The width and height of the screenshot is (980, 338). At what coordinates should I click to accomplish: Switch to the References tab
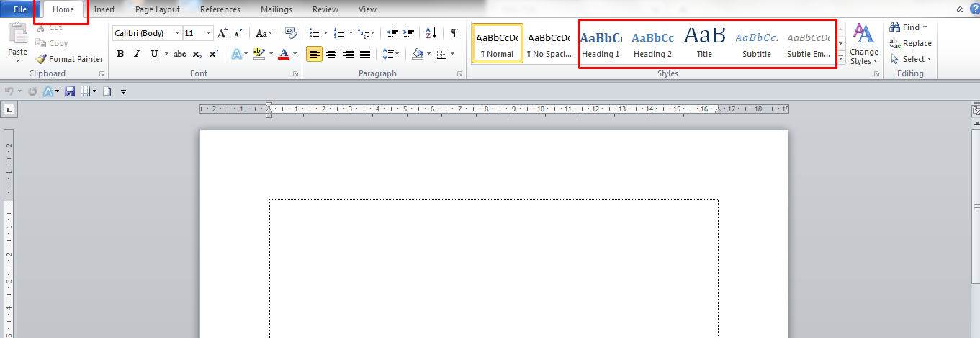coord(220,9)
